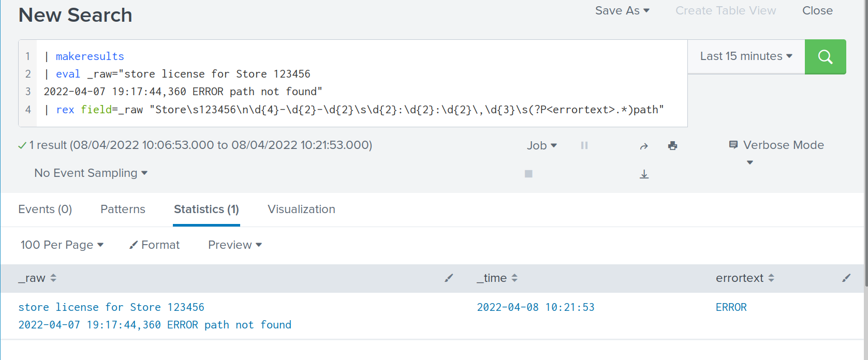Viewport: 868px width, 360px height.
Task: Click the Close button
Action: [x=817, y=11]
